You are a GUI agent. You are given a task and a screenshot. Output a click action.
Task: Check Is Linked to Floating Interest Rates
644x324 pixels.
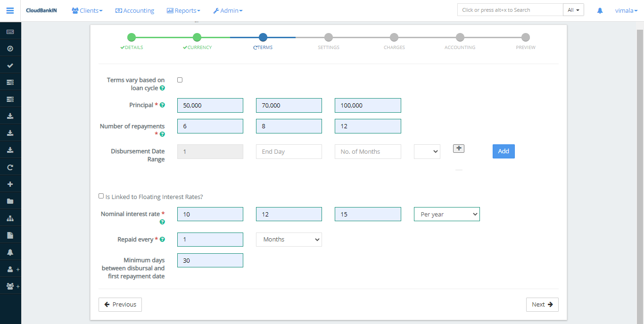coord(101,196)
